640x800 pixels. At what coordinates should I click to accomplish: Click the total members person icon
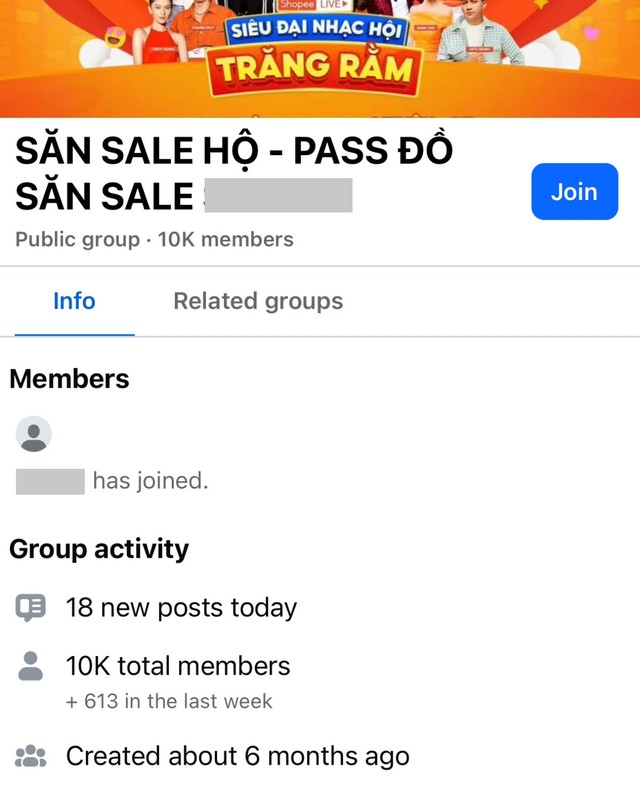[x=31, y=666]
